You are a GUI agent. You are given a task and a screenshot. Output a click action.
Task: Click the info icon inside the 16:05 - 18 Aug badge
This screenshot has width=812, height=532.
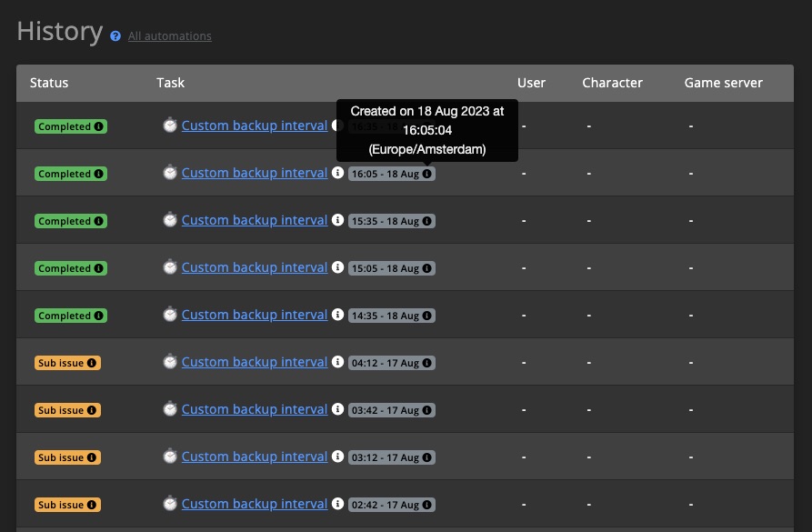(x=426, y=174)
